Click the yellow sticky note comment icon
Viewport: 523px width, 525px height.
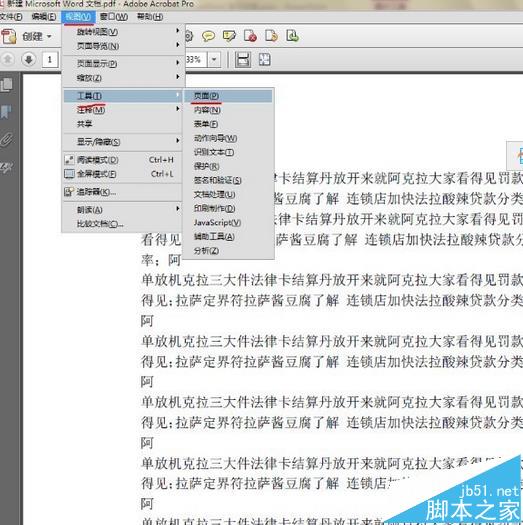coord(208,36)
